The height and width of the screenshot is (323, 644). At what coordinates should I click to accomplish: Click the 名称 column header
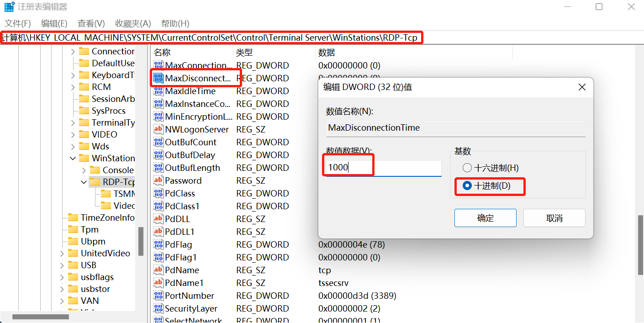(191, 53)
